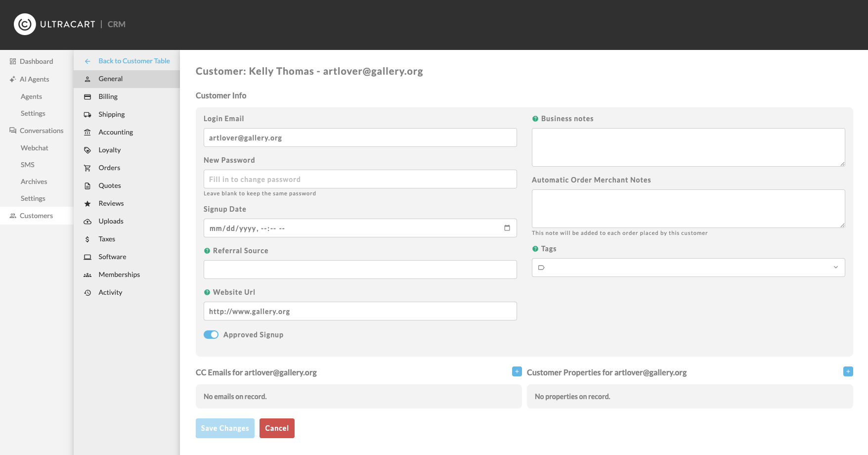Image resolution: width=868 pixels, height=455 pixels.
Task: Click CRM text in header
Action: pos(117,24)
